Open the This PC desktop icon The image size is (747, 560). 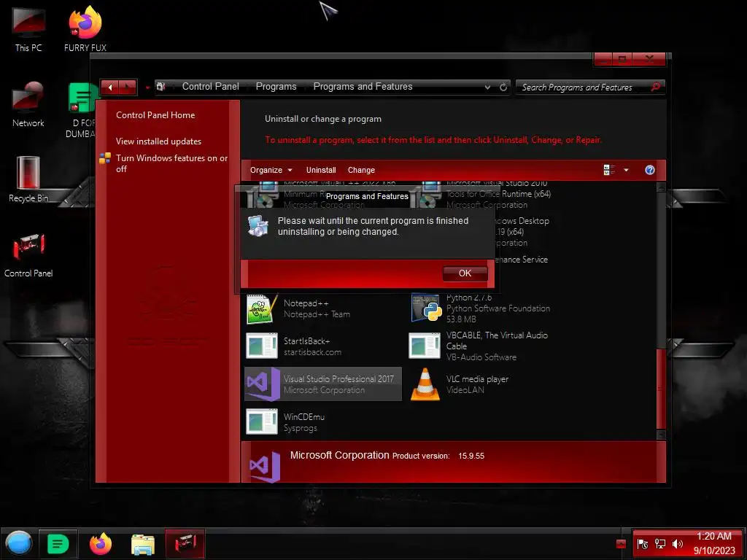28,29
